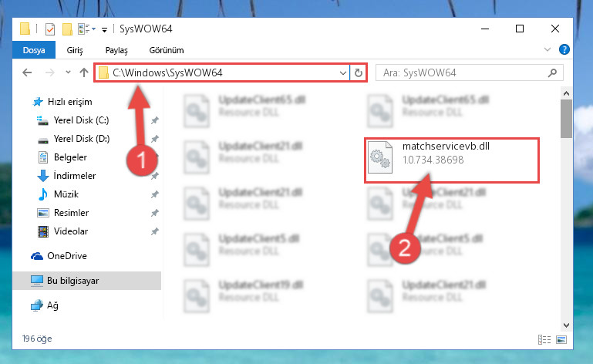The height and width of the screenshot is (364, 593).
Task: Click the vertical scrollbar thumb
Action: 566,119
